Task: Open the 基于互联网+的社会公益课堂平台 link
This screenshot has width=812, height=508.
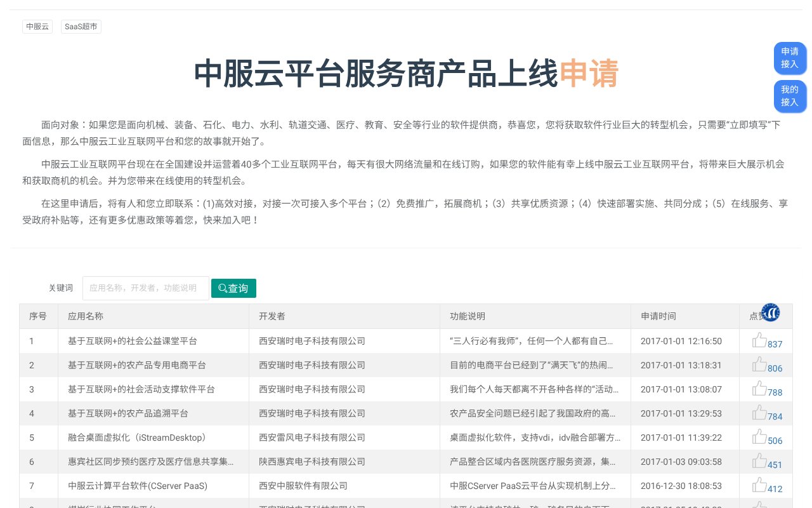Action: pos(133,341)
